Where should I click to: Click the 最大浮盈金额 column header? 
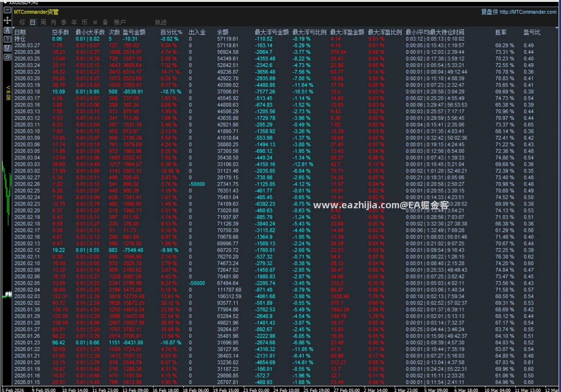347,32
